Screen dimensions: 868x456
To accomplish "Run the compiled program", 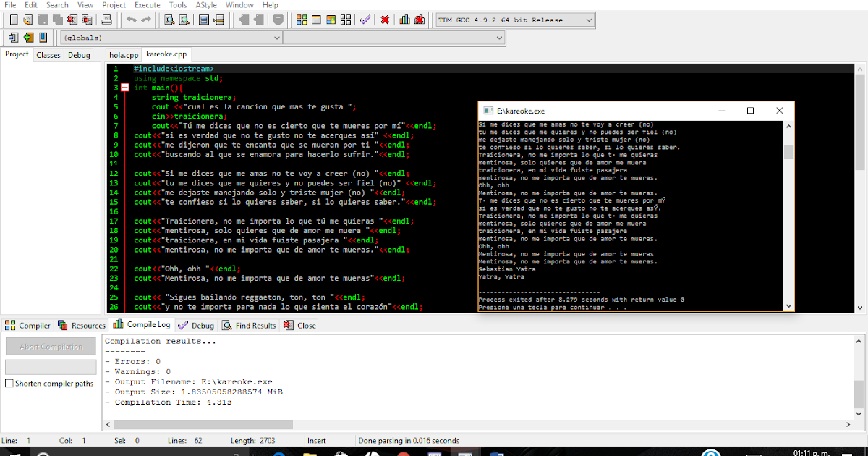I will coord(316,20).
